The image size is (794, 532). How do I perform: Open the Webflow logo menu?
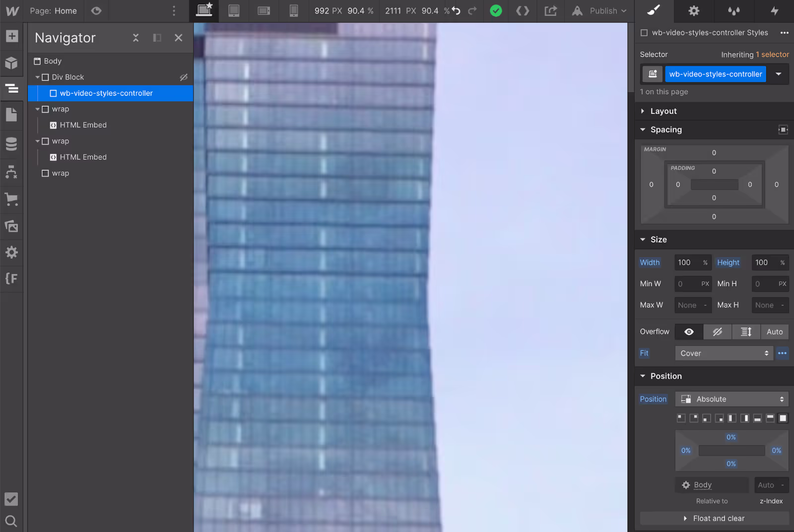(x=12, y=11)
